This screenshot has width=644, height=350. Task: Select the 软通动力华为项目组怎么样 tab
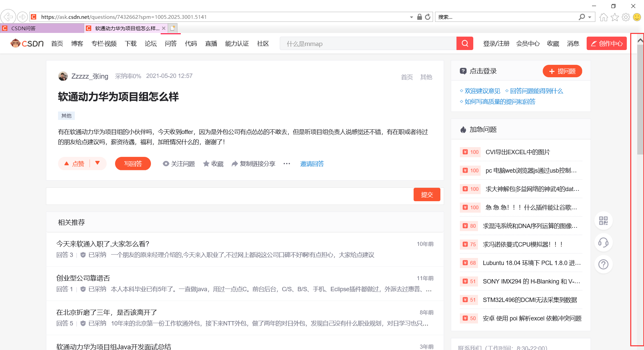coord(126,28)
